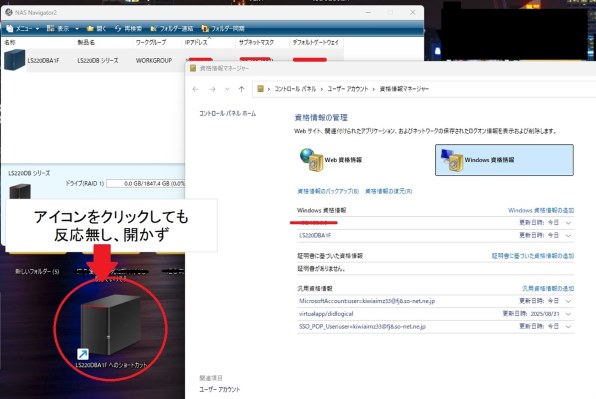This screenshot has width=596, height=399.
Task: Click the ユーザー アカウント related link at bottom
Action: pos(220,390)
